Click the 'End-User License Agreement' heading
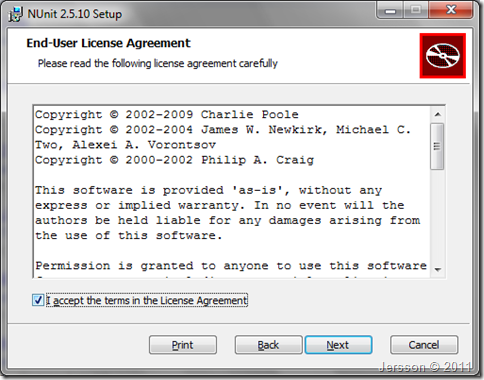 pyautogui.click(x=108, y=43)
